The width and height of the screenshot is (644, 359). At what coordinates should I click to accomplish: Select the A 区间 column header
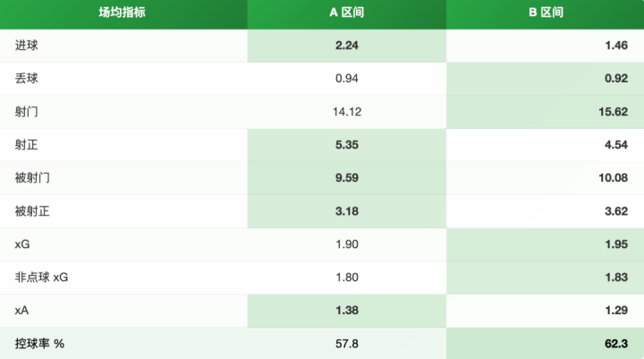click(346, 14)
